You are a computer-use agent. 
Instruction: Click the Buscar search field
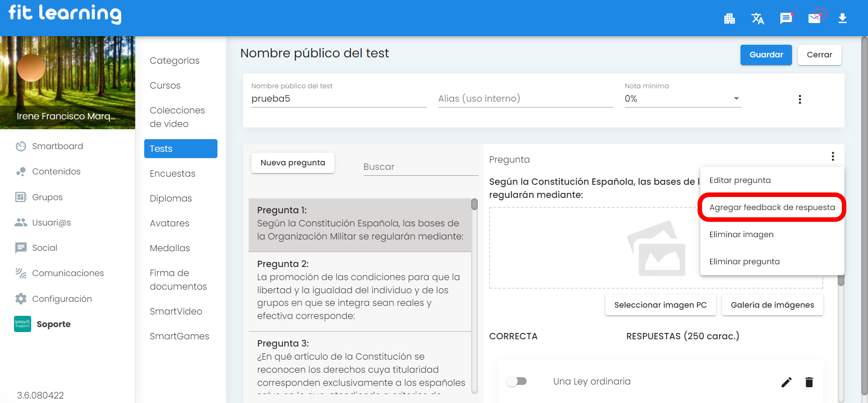[420, 167]
